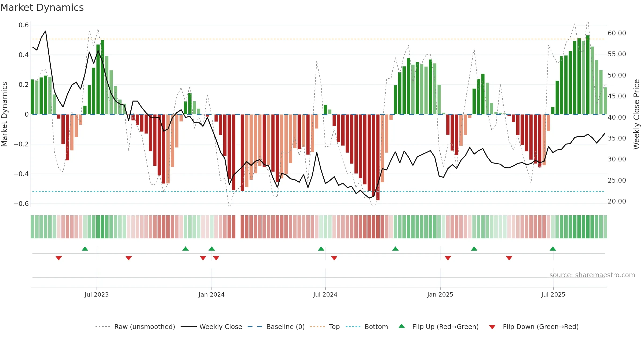This screenshot has height=362, width=644.
Task: Click the Market Dynamics chart title
Action: (42, 8)
